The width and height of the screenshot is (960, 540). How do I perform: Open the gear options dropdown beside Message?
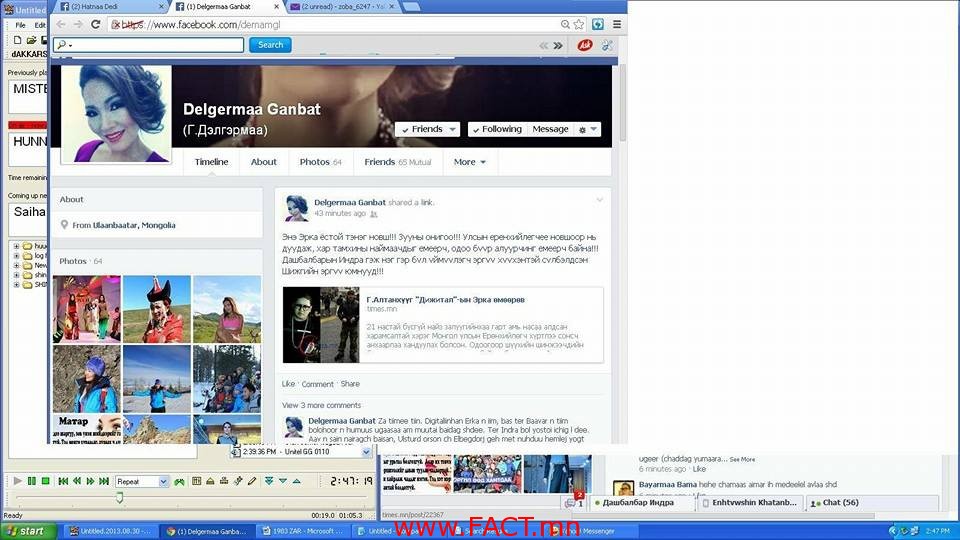[x=588, y=130]
